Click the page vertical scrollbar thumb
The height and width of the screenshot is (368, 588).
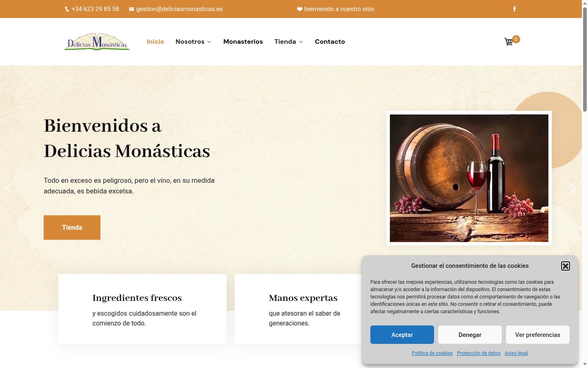coord(585,59)
